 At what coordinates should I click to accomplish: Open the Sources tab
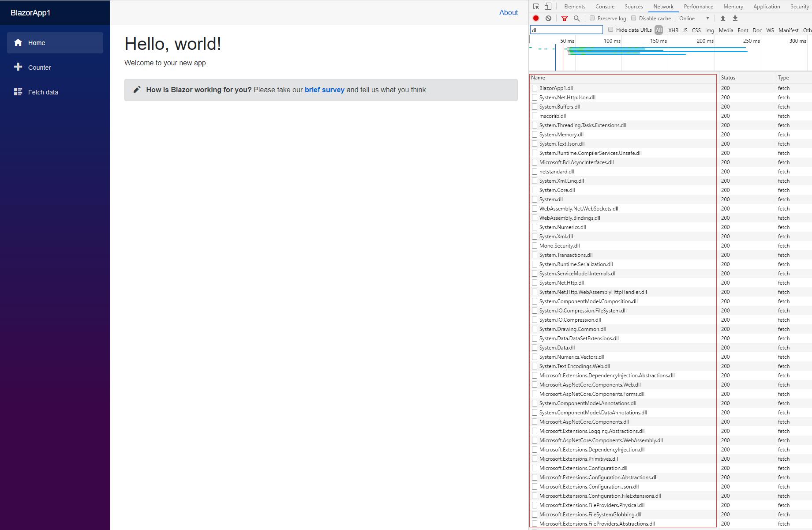(634, 6)
